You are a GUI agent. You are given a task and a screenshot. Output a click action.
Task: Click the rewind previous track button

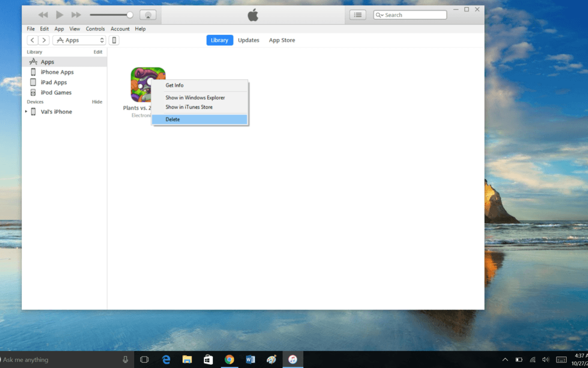(x=43, y=15)
